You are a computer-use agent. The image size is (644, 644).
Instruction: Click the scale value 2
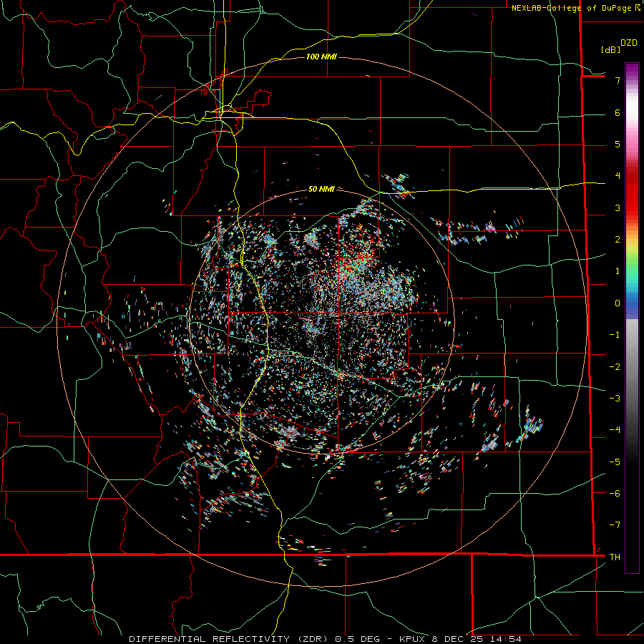618,240
